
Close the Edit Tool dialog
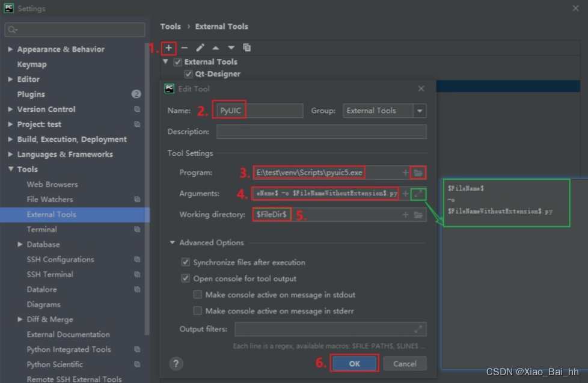click(x=421, y=88)
